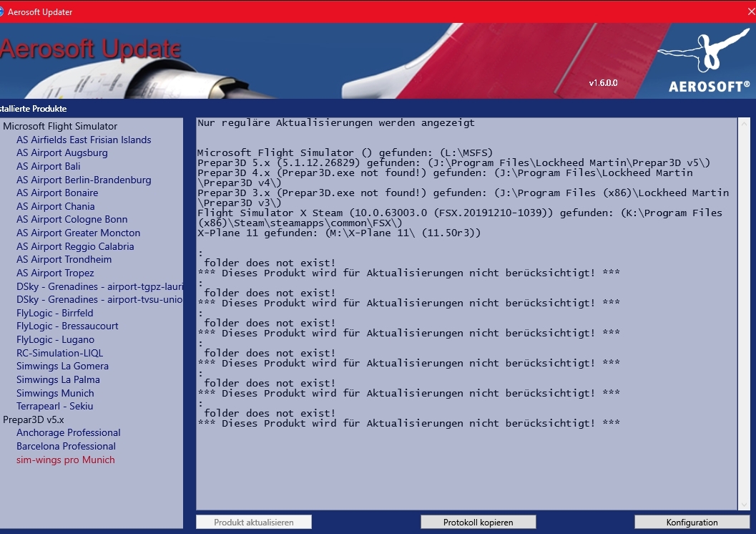The image size is (756, 534).
Task: Select Simwings La Gomera
Action: tap(62, 366)
